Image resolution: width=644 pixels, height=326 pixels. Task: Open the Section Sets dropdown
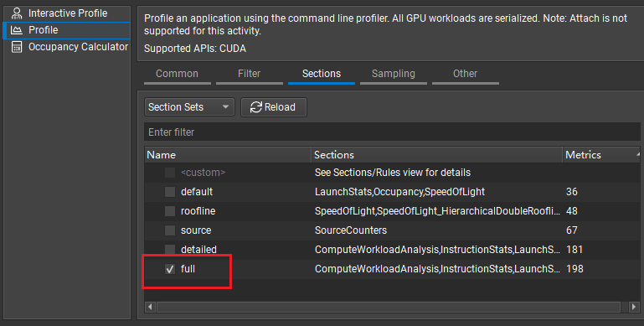point(189,107)
